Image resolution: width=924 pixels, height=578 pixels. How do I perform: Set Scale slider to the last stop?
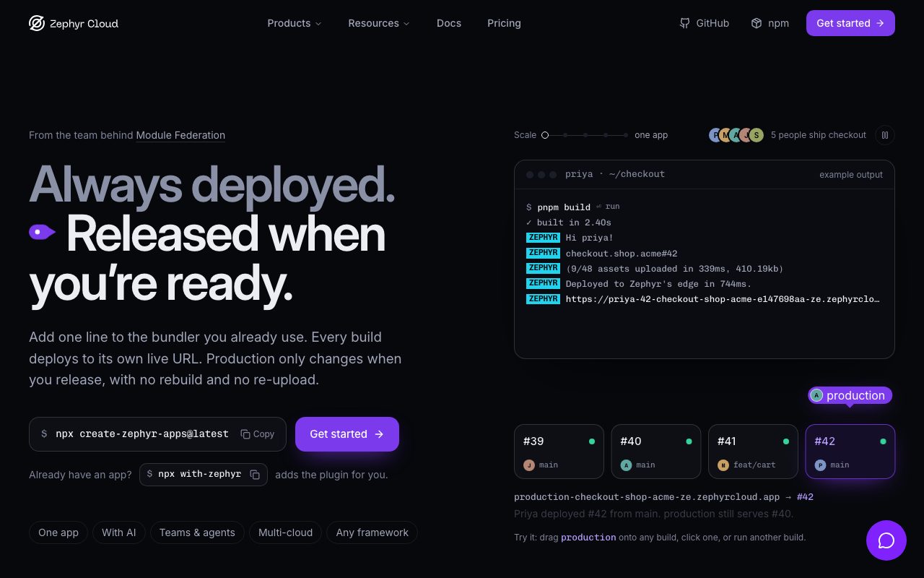pyautogui.click(x=626, y=135)
